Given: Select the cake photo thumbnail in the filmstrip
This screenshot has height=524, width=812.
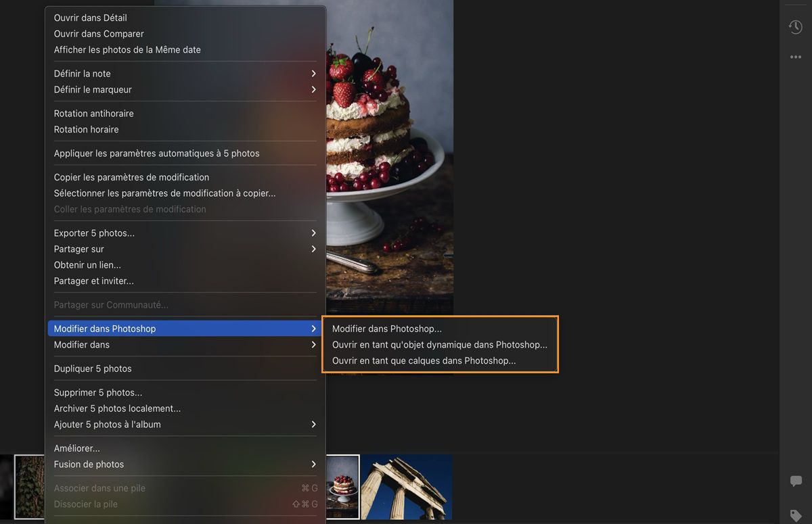Looking at the screenshot, I should [x=342, y=486].
